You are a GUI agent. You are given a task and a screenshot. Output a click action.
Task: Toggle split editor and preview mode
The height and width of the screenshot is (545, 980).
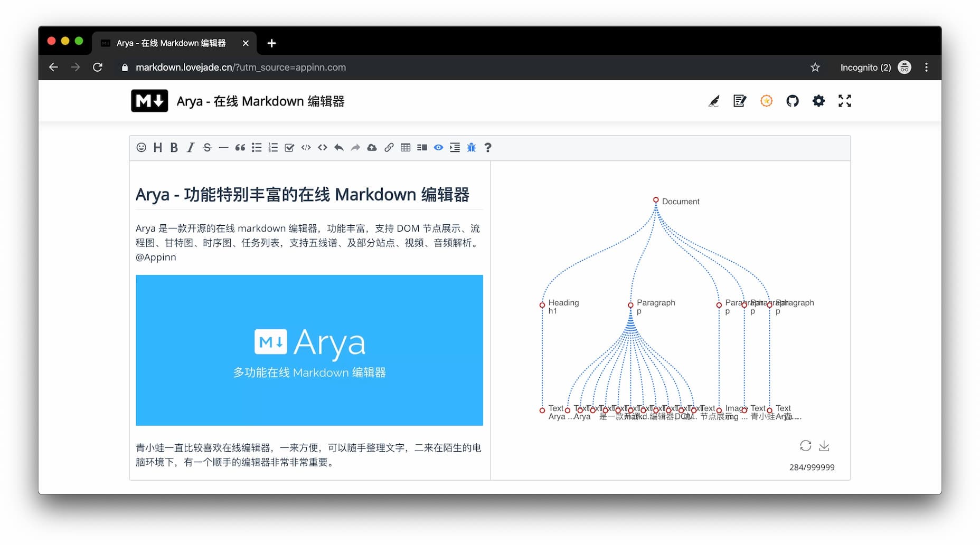click(x=421, y=148)
